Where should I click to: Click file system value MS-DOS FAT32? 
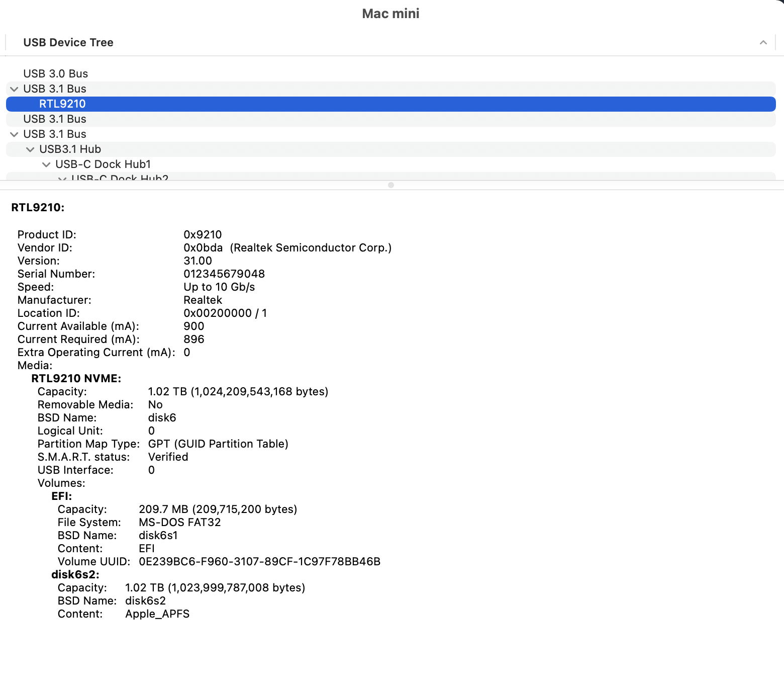[x=180, y=523]
